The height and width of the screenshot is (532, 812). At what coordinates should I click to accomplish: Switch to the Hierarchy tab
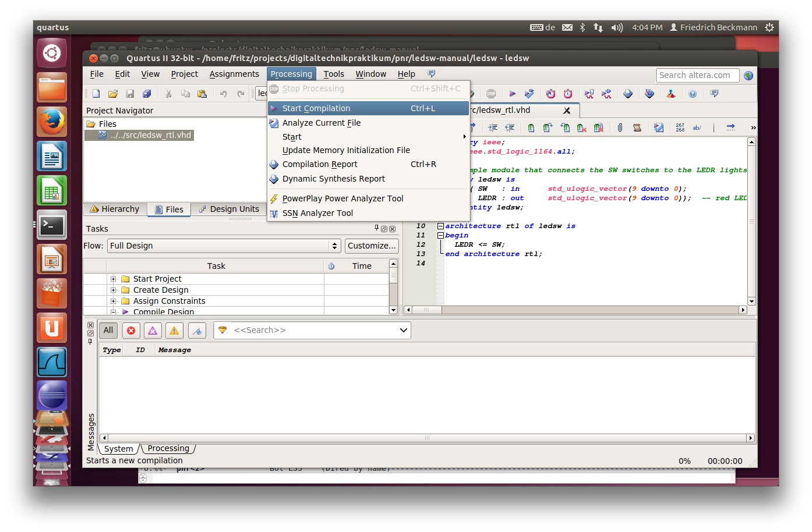(115, 210)
